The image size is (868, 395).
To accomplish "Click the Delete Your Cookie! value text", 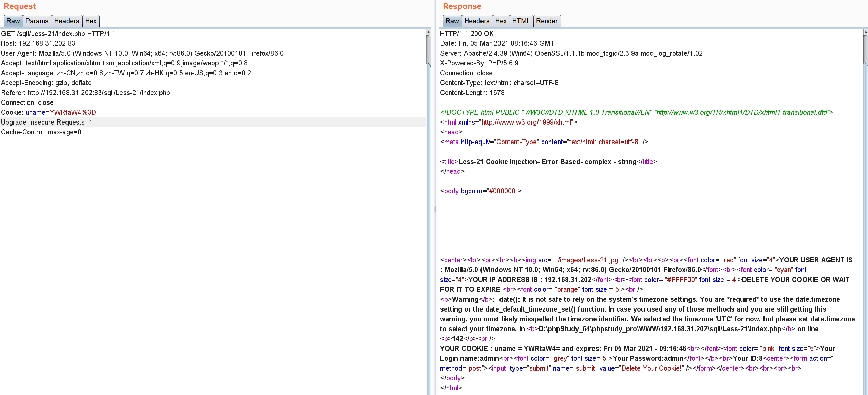I will pos(652,368).
